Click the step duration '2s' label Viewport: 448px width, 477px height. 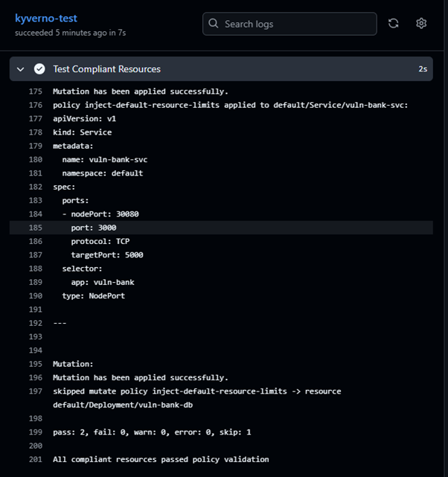423,69
